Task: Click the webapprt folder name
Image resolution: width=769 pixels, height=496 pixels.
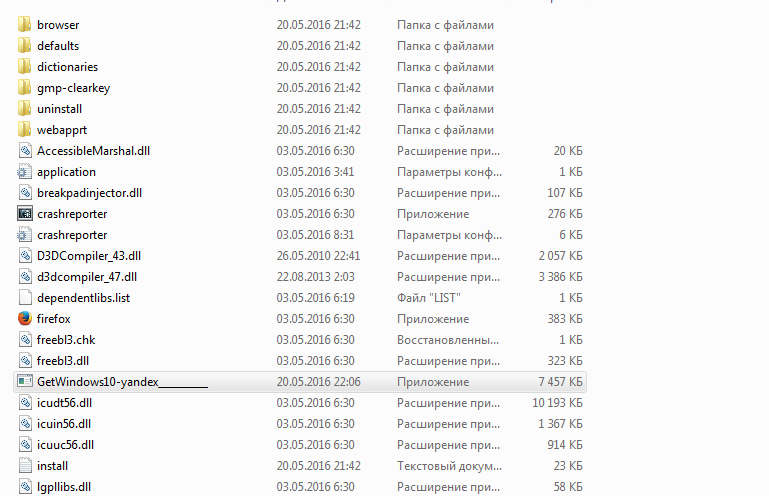Action: (x=61, y=130)
